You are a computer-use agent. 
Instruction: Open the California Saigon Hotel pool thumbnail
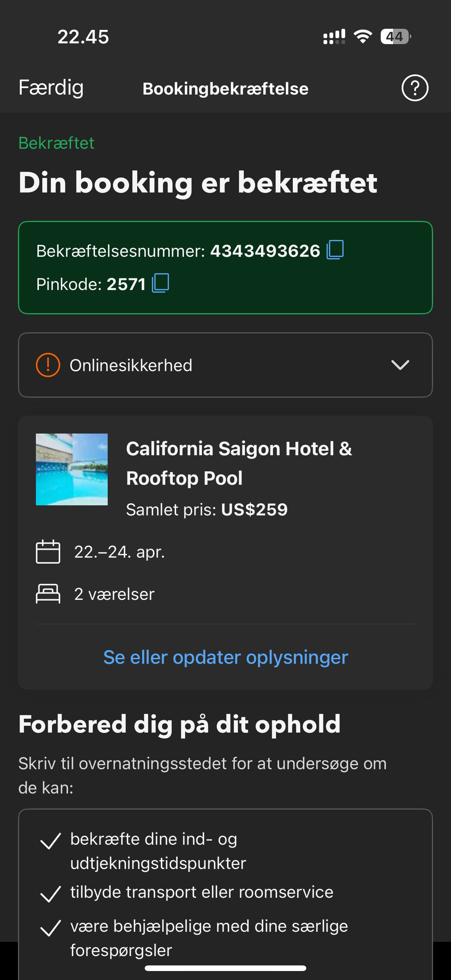click(x=71, y=469)
